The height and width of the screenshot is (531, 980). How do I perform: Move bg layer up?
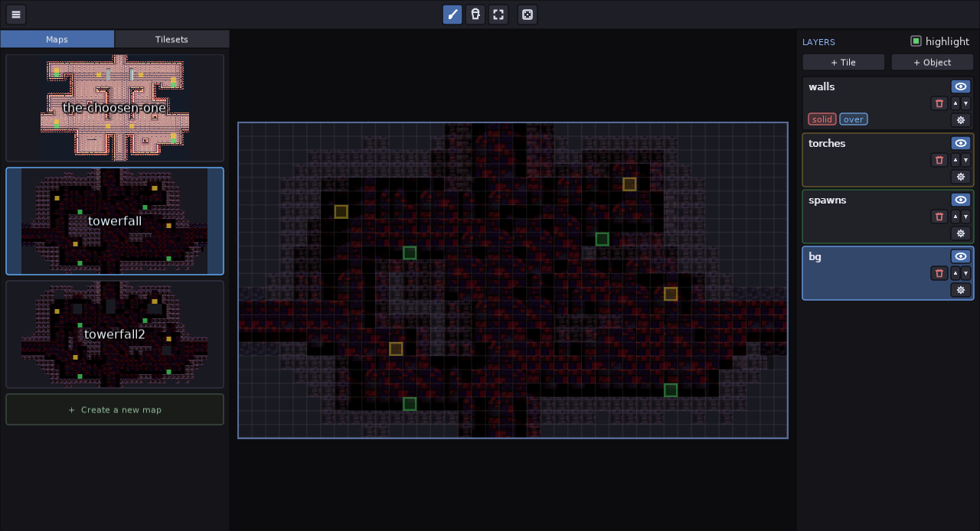[x=955, y=273]
